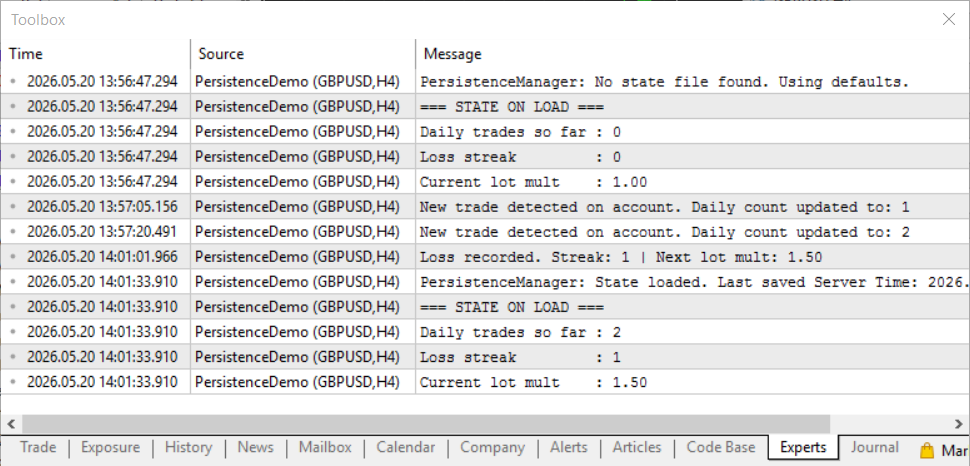Click horizontal scrollbar right arrow

point(959,424)
